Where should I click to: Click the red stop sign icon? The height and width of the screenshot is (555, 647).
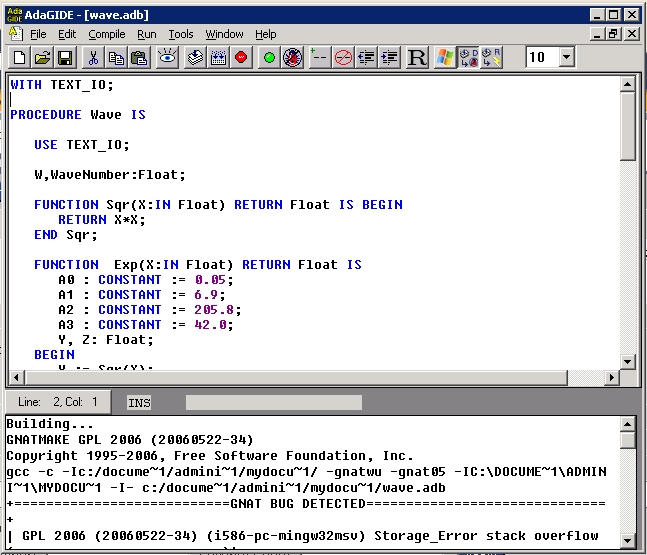coord(242,58)
